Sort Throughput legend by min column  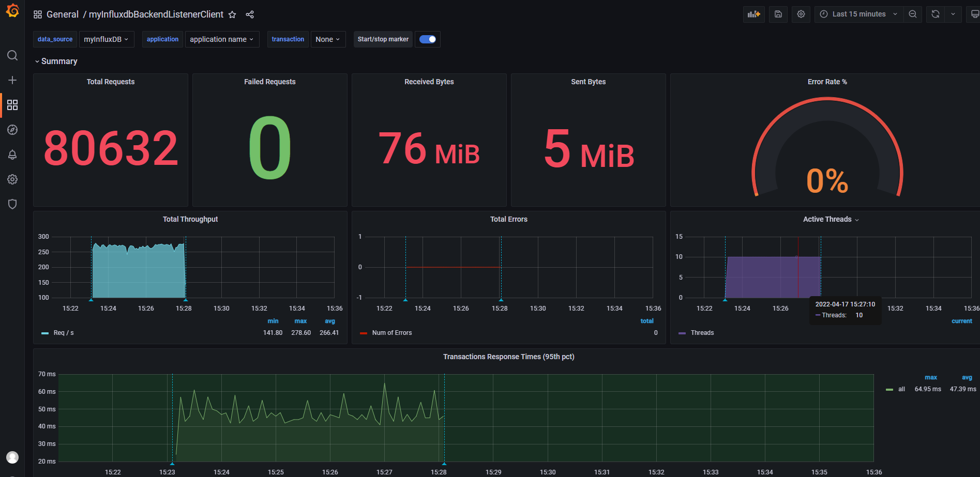tap(273, 321)
